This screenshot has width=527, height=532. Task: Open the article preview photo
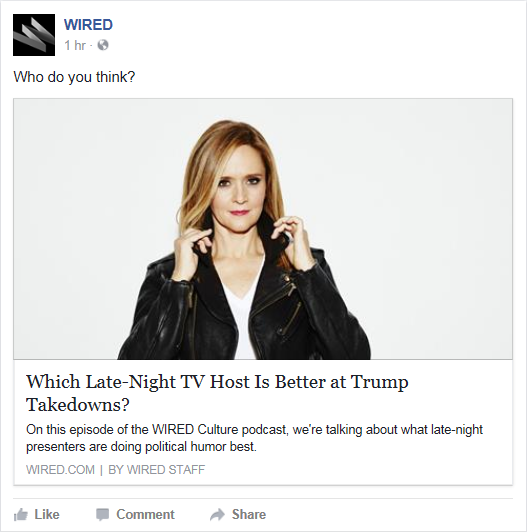pyautogui.click(x=263, y=229)
